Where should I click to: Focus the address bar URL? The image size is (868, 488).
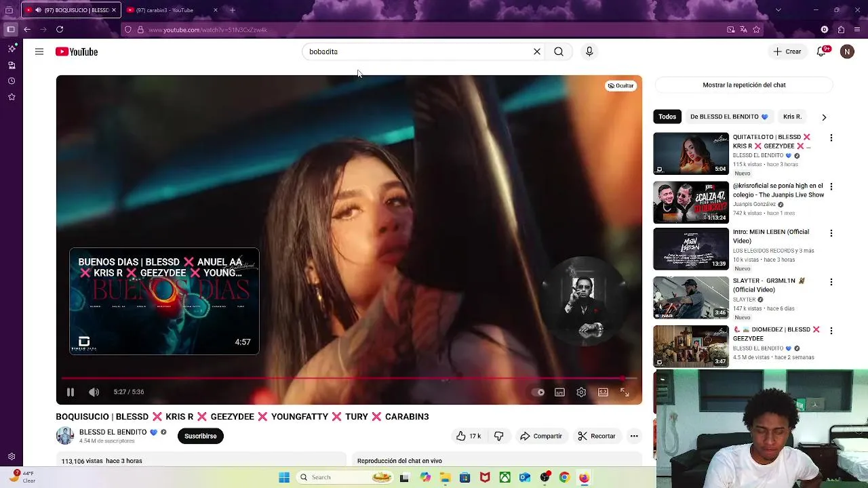point(208,30)
